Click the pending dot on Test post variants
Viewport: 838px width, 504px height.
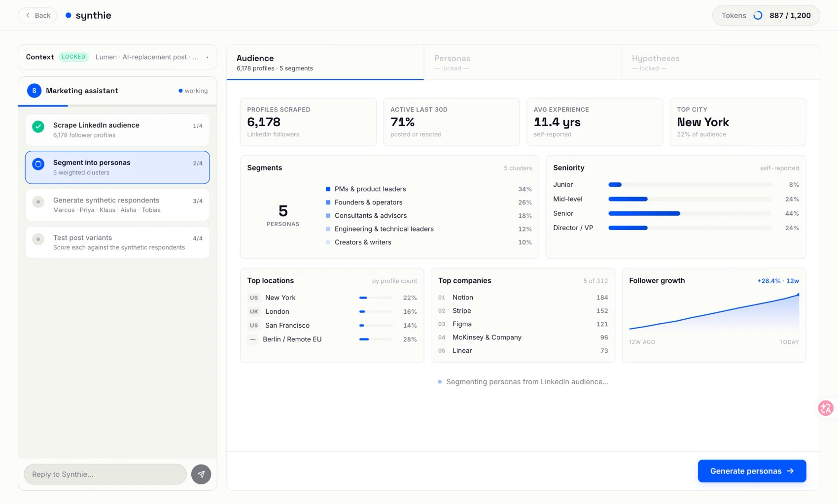click(38, 239)
